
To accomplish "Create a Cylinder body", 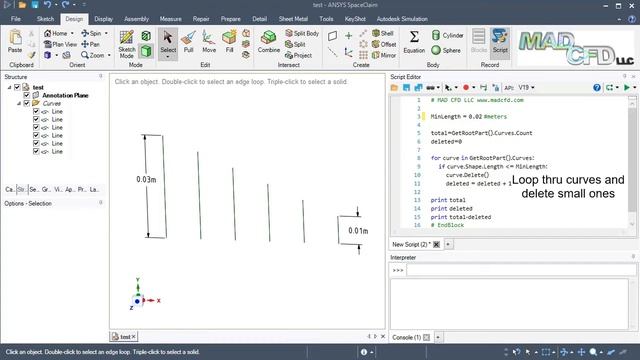I will 447,36.
